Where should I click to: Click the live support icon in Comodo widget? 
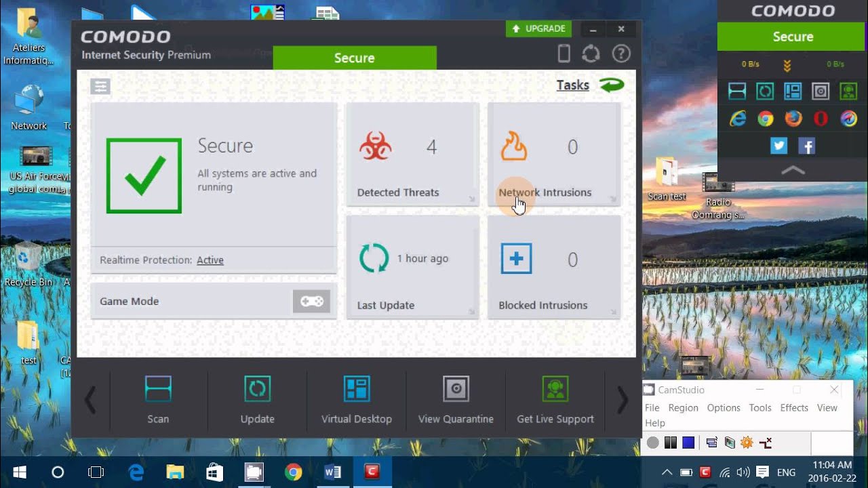(848, 91)
